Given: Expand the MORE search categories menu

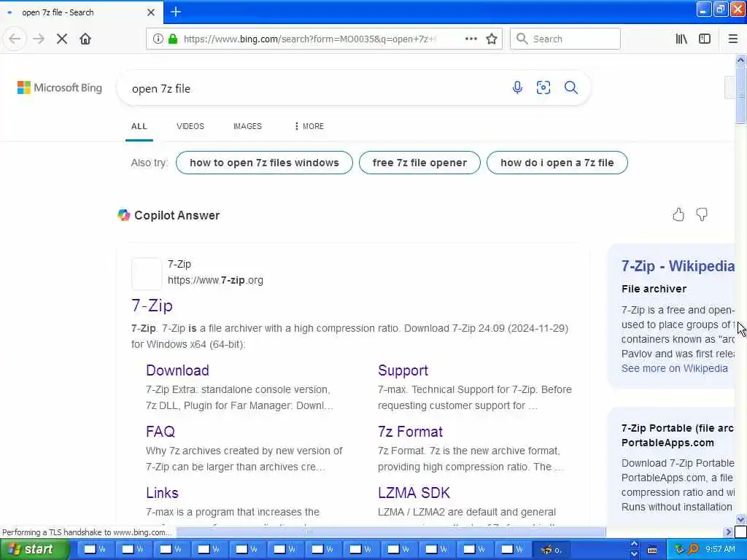Looking at the screenshot, I should coord(309,126).
